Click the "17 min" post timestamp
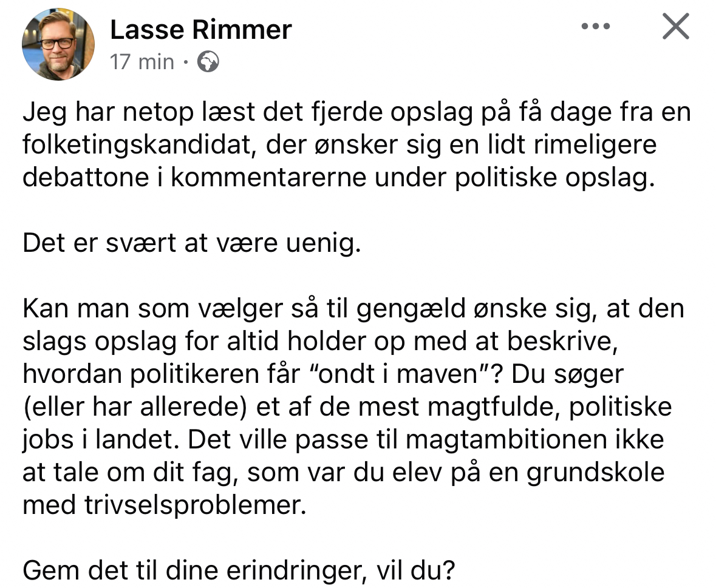The image size is (716, 588). coord(142,62)
